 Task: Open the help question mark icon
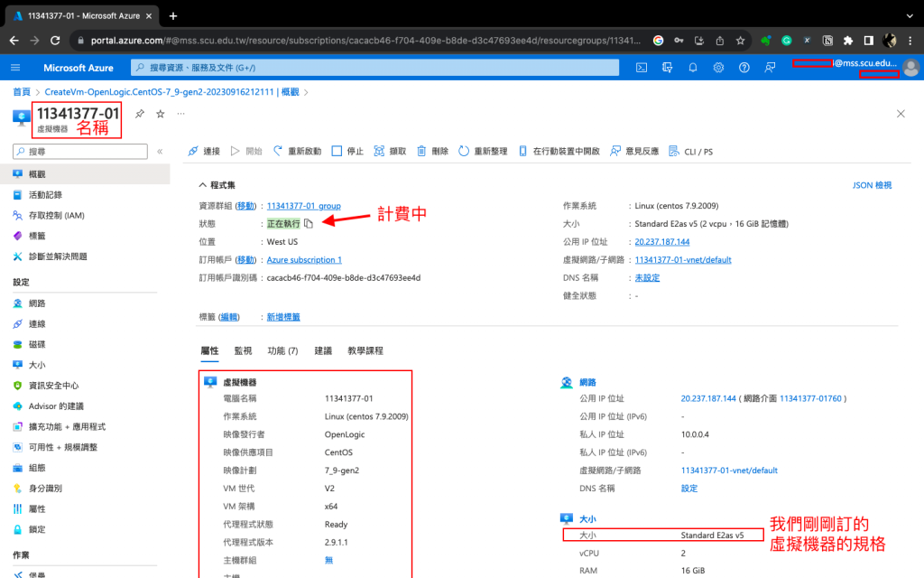click(744, 68)
